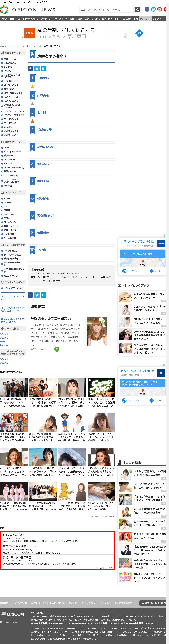
Task: Click the ORICON NEWS logo
Action: (x=28, y=10)
